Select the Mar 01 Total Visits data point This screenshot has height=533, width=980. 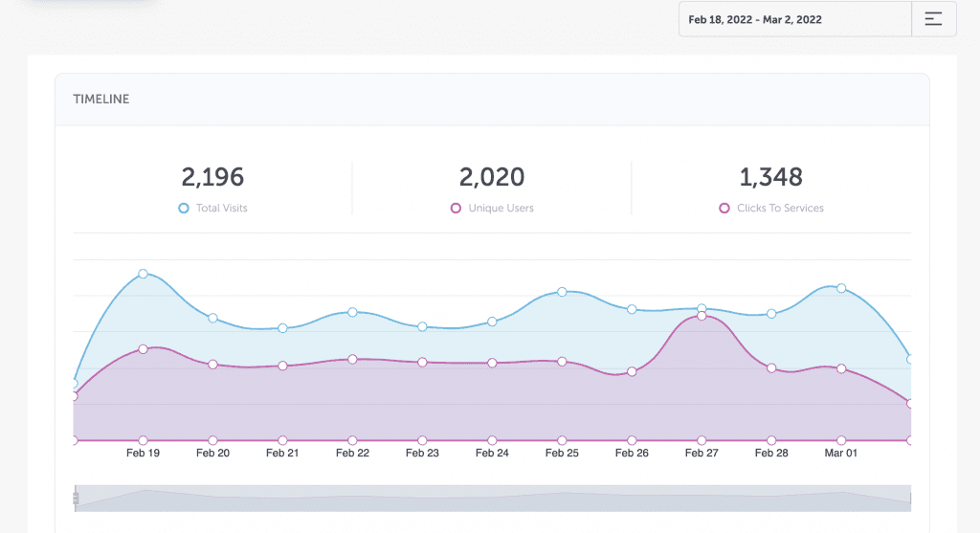click(841, 288)
